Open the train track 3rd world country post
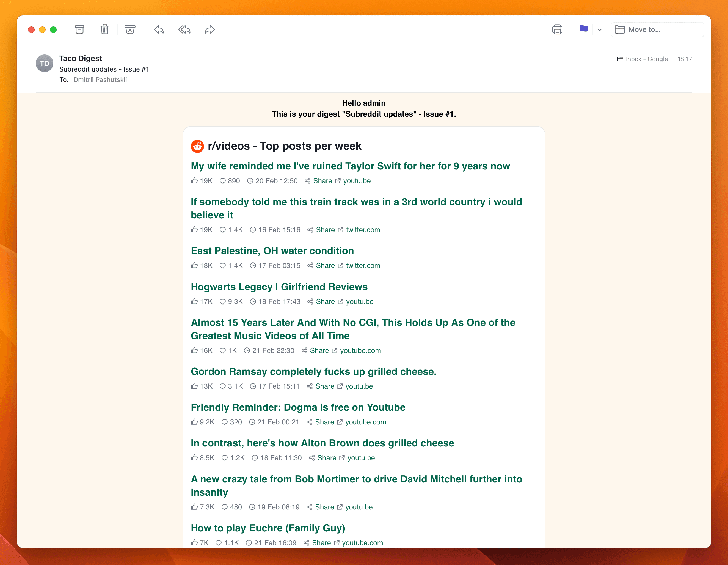The height and width of the screenshot is (565, 728). [357, 209]
